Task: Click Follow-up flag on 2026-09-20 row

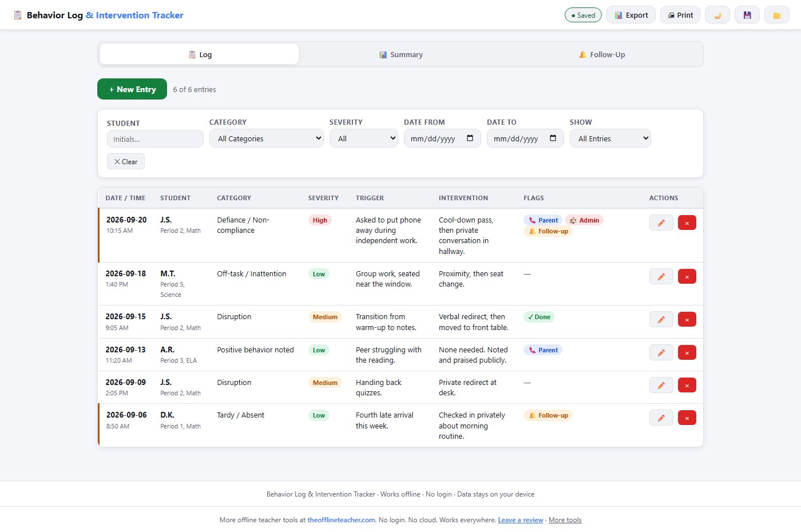Action: pos(548,231)
